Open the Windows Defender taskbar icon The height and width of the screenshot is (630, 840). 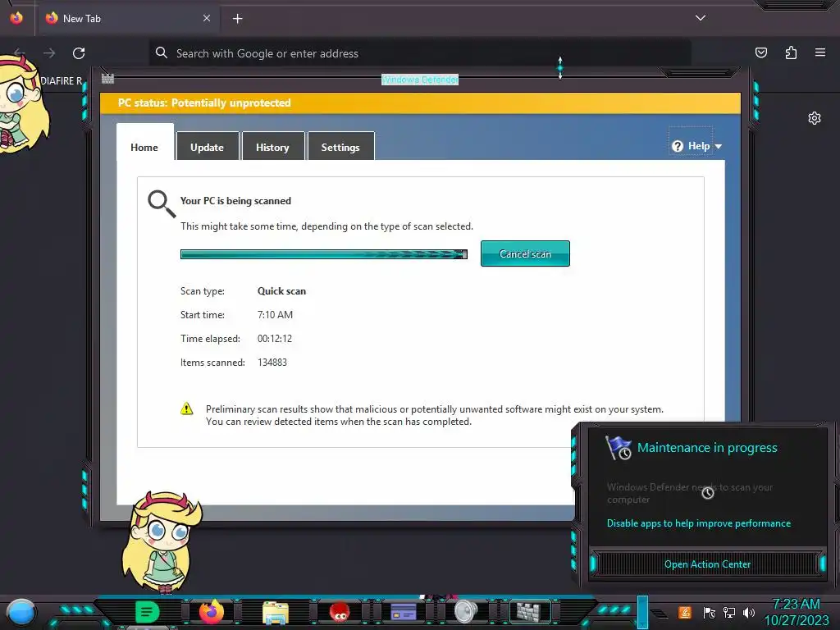[529, 611]
